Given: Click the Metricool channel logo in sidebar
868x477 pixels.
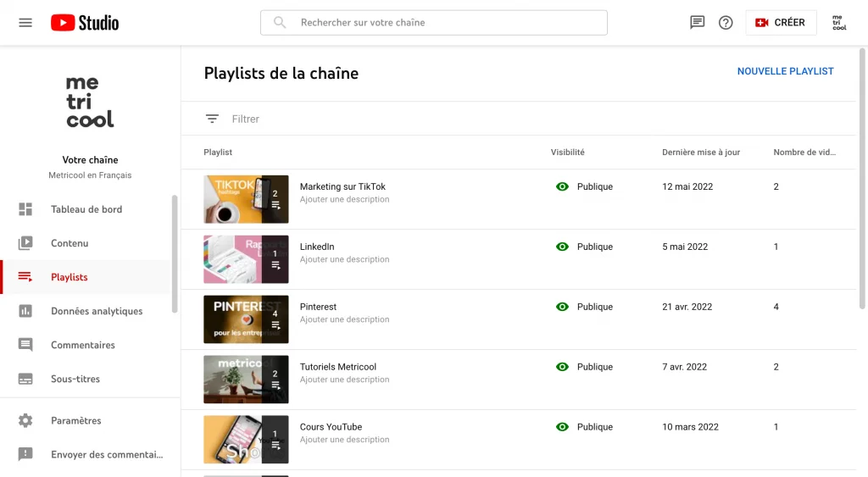Looking at the screenshot, I should (x=90, y=103).
